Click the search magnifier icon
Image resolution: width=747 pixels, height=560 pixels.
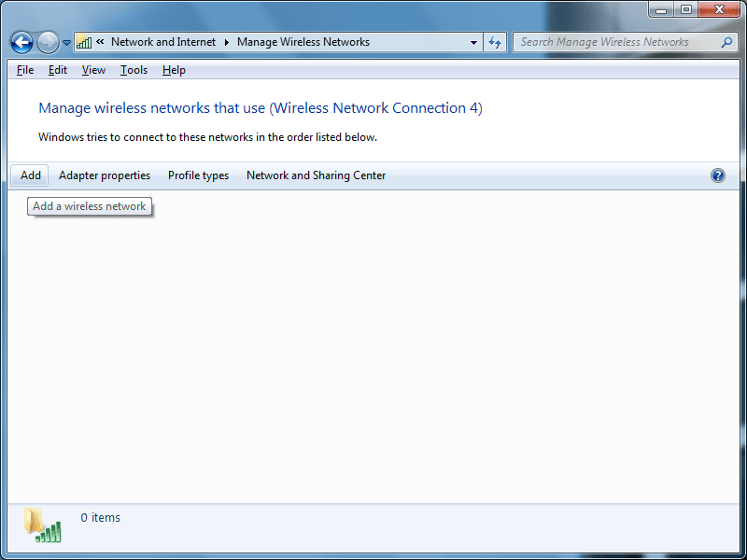coord(726,42)
